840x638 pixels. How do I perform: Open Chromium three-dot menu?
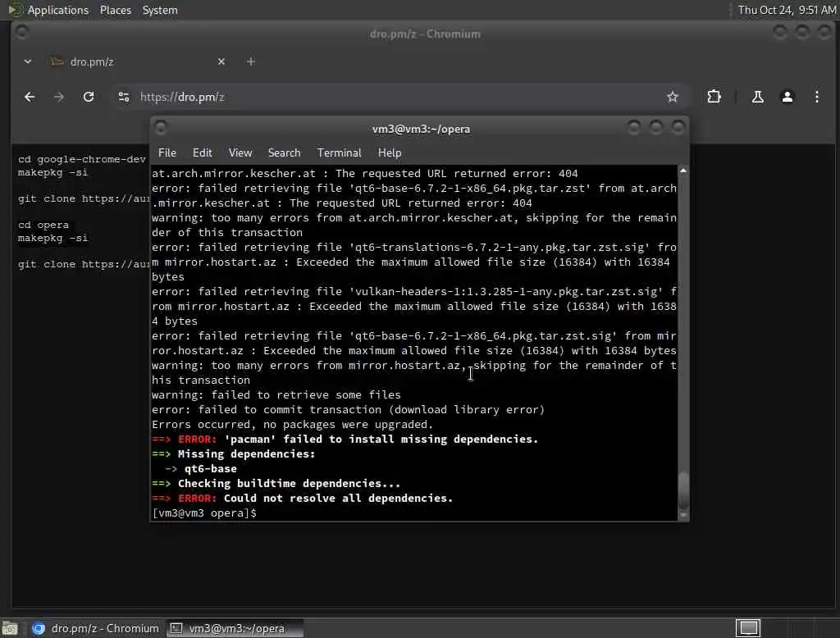816,97
